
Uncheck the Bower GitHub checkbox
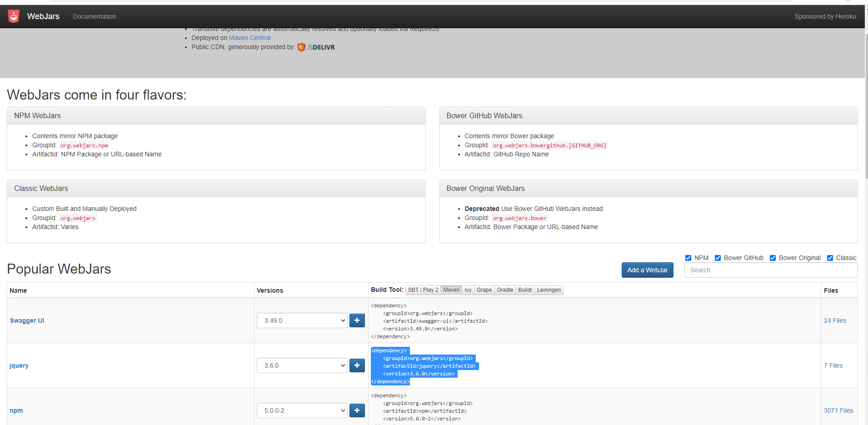coord(718,258)
